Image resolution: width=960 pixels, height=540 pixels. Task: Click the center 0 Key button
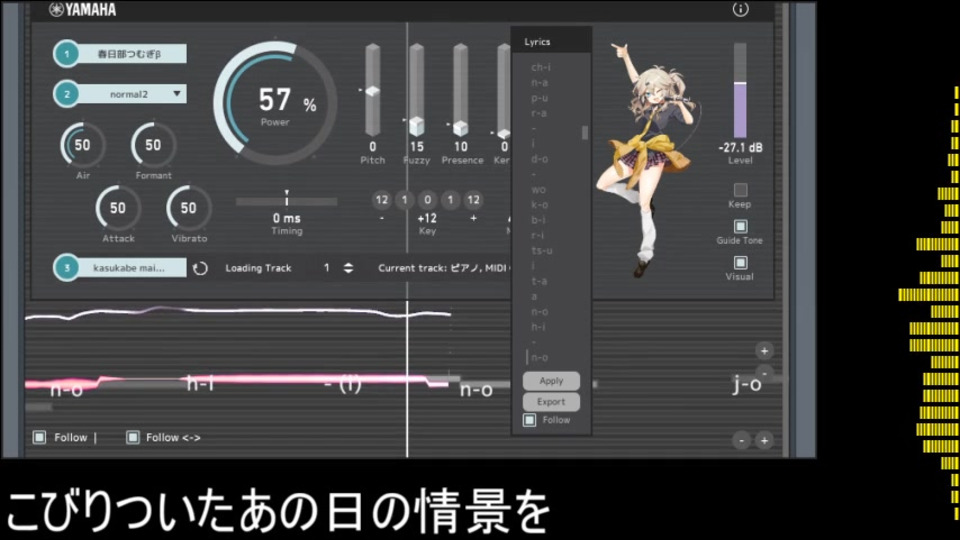427,200
